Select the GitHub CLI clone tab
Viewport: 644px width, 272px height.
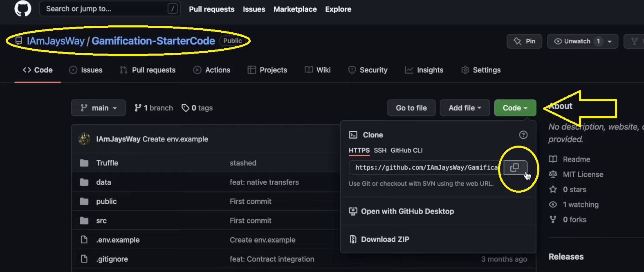tap(406, 150)
